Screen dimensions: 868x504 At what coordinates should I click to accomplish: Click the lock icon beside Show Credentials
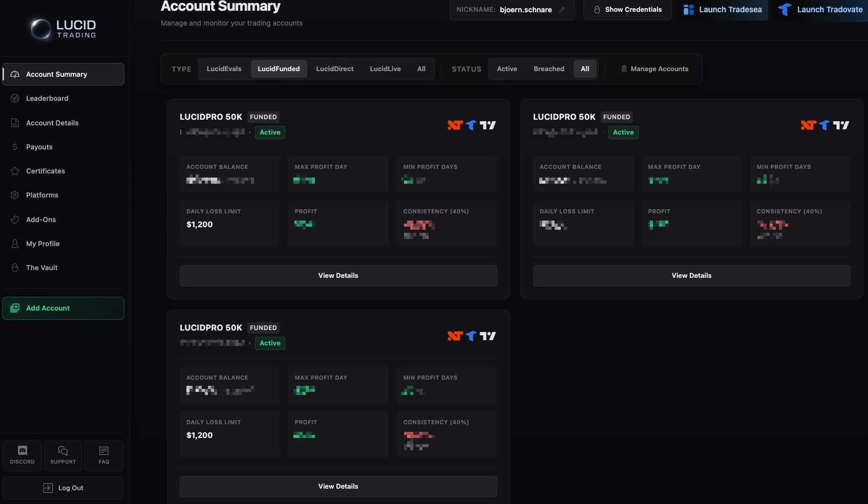pyautogui.click(x=597, y=10)
